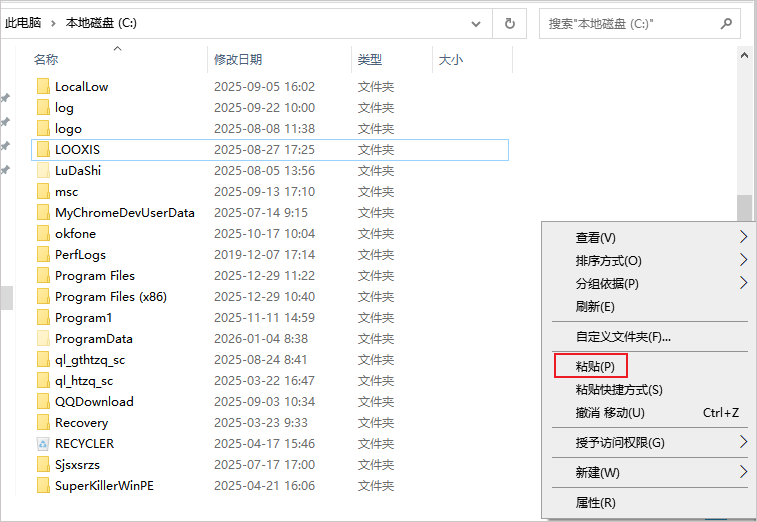Expand the 授予访问权限(G) submenu arrow
The height and width of the screenshot is (522, 757).
(743, 442)
